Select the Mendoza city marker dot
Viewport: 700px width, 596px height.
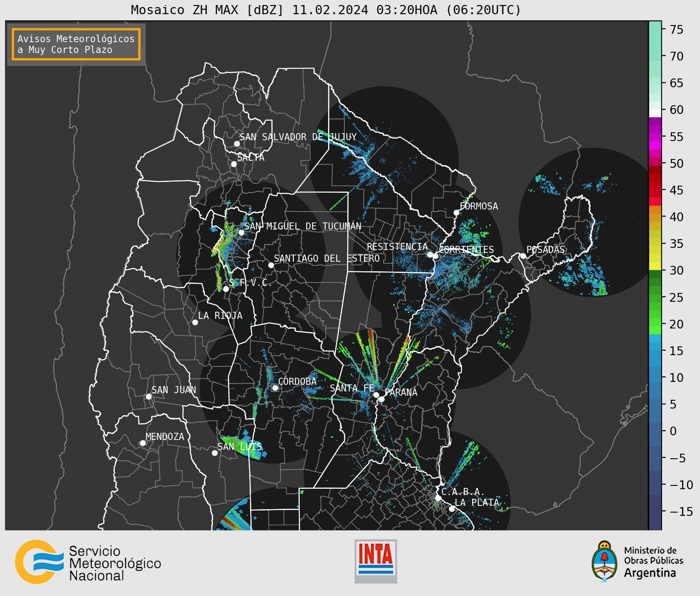tap(143, 443)
